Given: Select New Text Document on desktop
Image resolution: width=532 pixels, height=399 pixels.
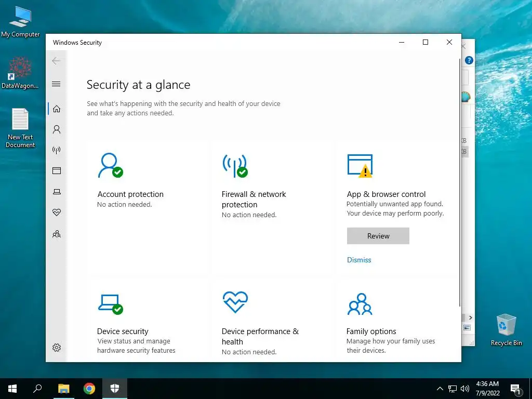Looking at the screenshot, I should tap(20, 128).
